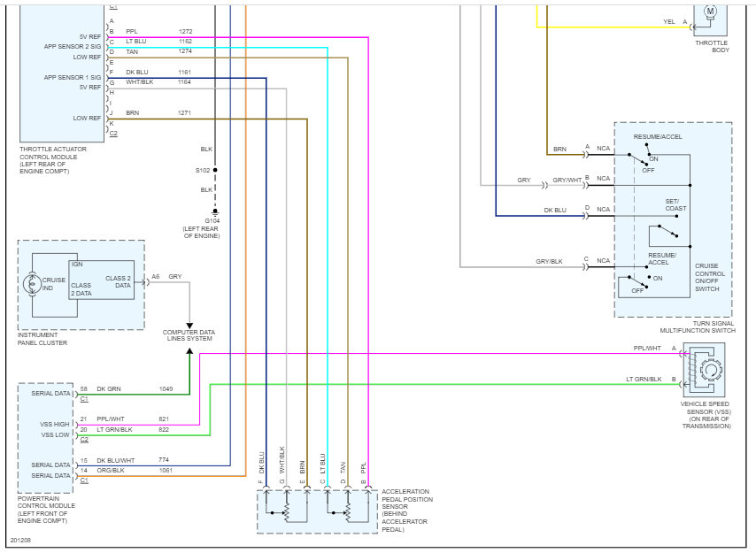Click the A6 connector pin label
Viewport: 756px width, 553px height.
click(155, 276)
